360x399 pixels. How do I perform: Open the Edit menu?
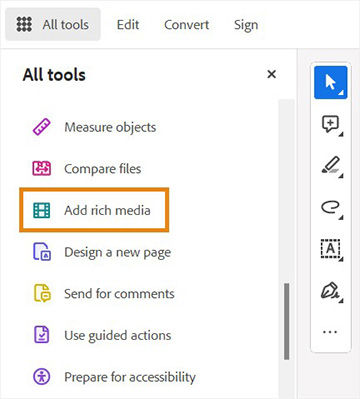[128, 25]
